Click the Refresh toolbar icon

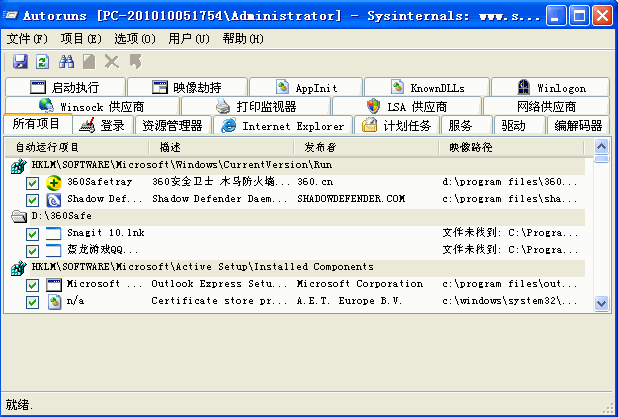pyautogui.click(x=43, y=62)
